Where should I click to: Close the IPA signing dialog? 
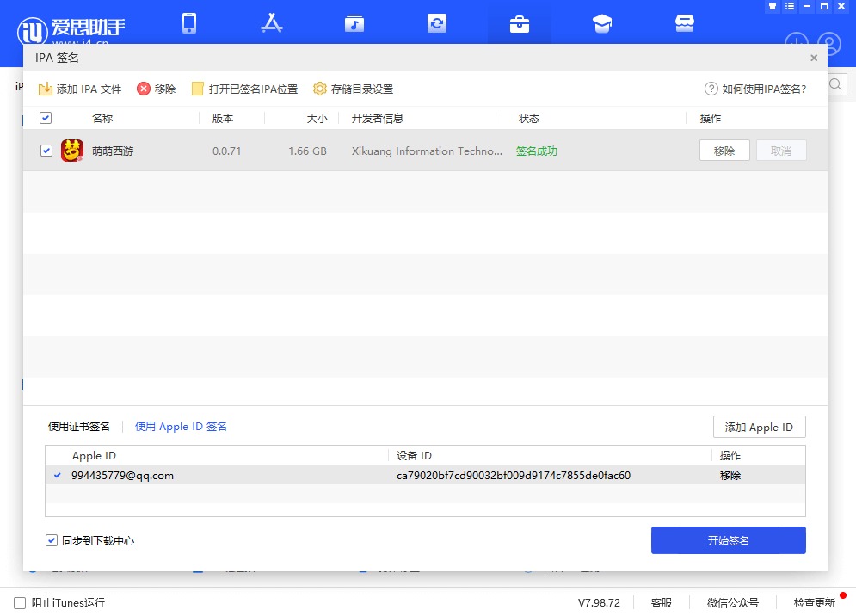814,58
